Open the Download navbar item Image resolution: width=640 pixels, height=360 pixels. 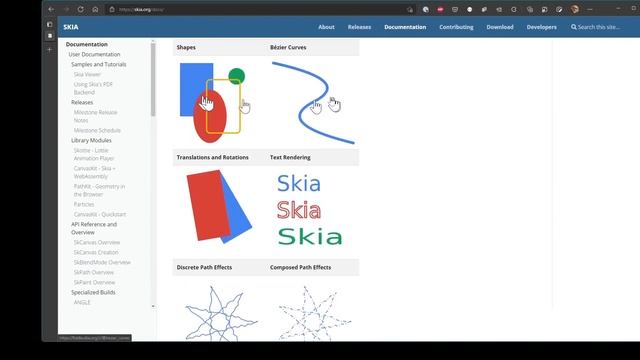[x=500, y=27]
